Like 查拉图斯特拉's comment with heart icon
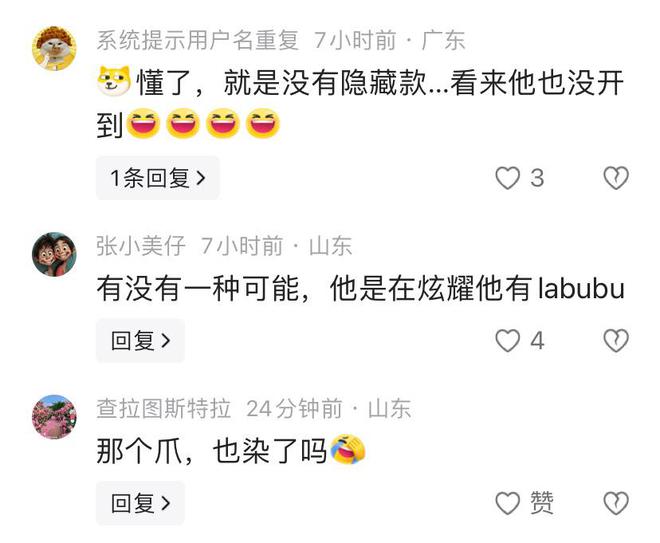660x543 pixels. click(x=507, y=503)
